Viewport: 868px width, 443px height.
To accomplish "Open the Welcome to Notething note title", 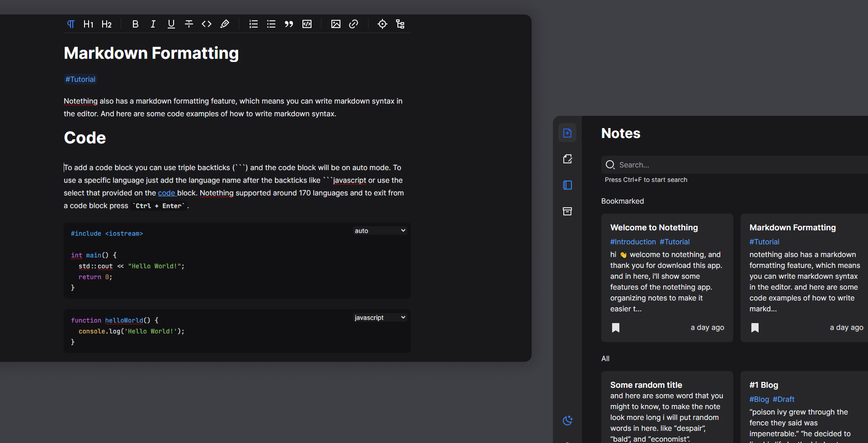I will point(654,228).
